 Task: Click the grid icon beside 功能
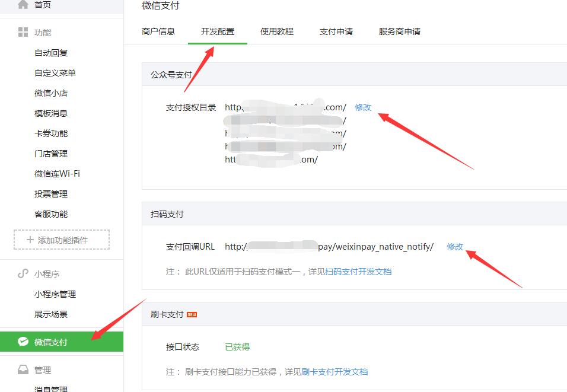click(x=23, y=32)
